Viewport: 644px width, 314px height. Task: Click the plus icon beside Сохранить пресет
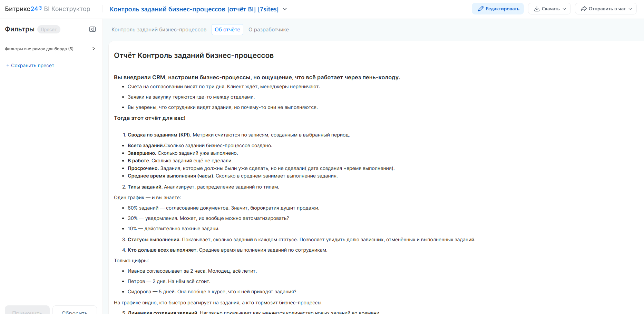[8, 65]
